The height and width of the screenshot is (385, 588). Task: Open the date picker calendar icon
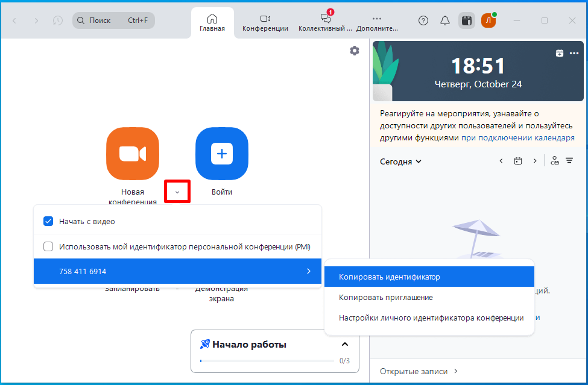point(518,161)
